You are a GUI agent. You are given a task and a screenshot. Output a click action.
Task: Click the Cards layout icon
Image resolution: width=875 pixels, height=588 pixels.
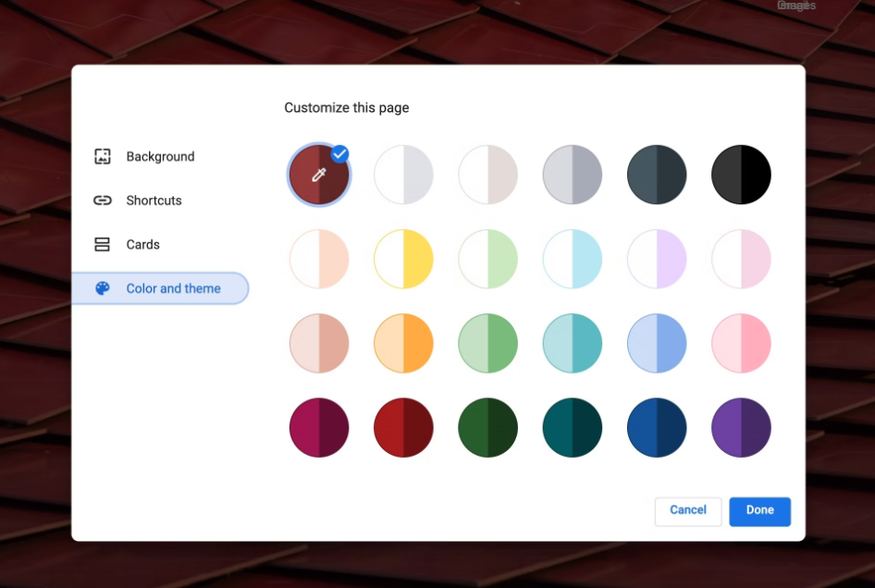103,245
